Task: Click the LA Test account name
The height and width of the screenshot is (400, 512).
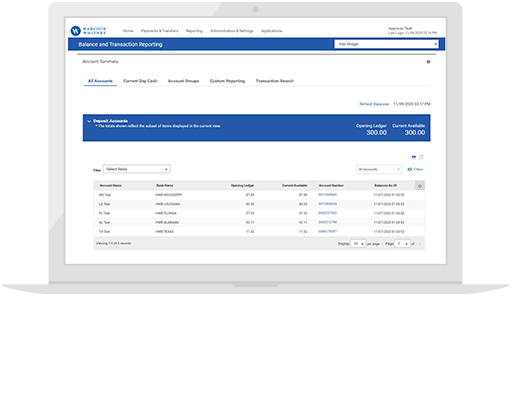Action: 104,204
